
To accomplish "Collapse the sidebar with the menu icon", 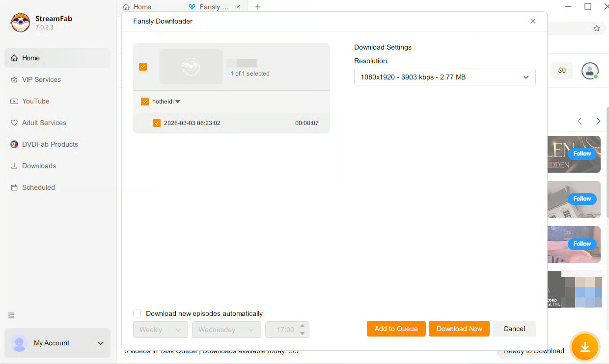I will tap(11, 315).
